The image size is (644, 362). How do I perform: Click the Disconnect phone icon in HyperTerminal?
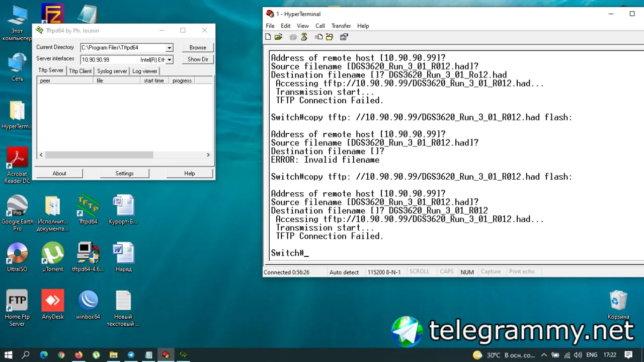coord(304,37)
